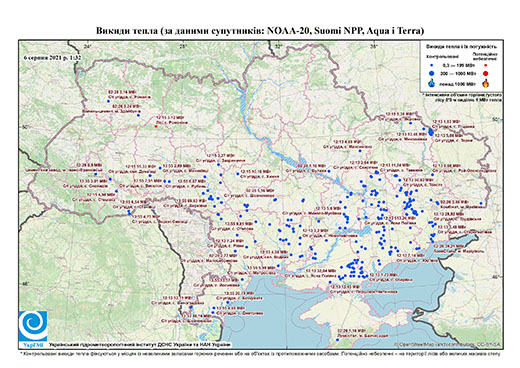Select the large red circle legend symbol
The height and width of the screenshot is (368, 520).
tap(485, 73)
